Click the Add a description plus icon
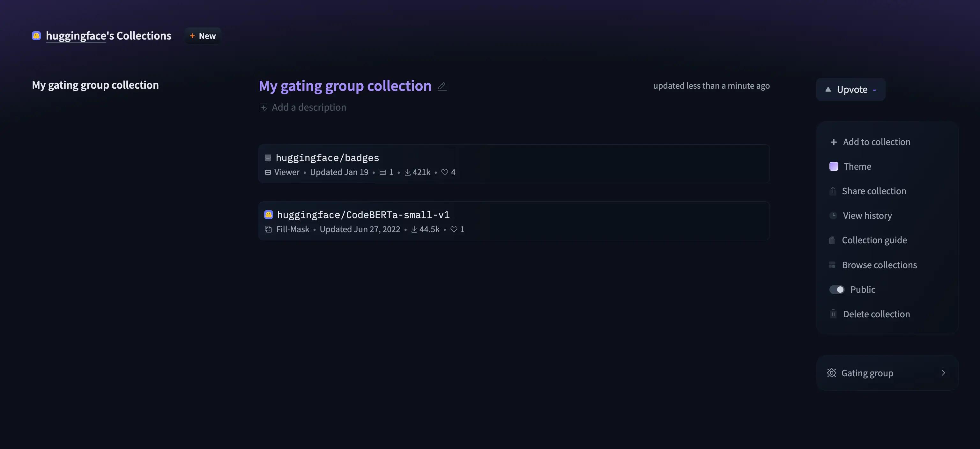Viewport: 980px width, 449px height. click(x=263, y=107)
